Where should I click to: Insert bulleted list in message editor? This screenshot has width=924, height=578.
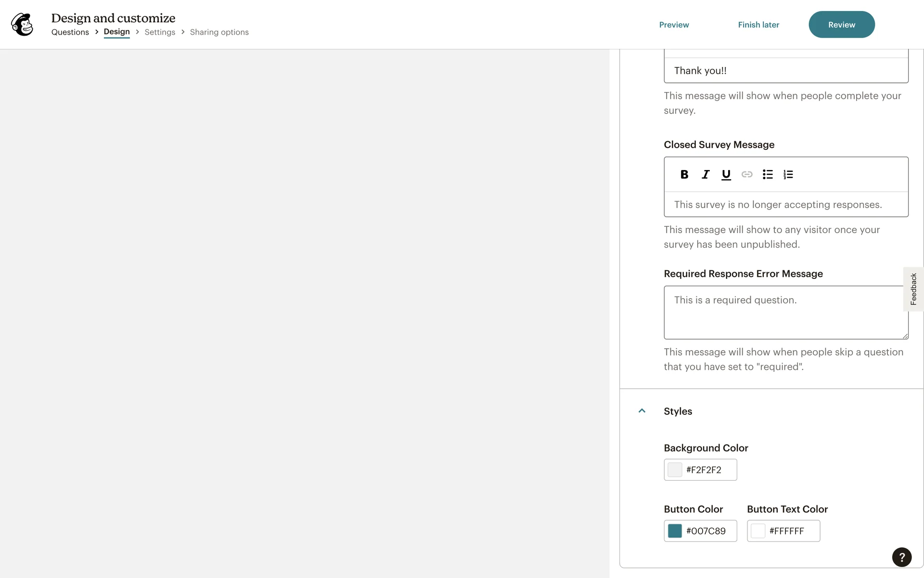(768, 174)
